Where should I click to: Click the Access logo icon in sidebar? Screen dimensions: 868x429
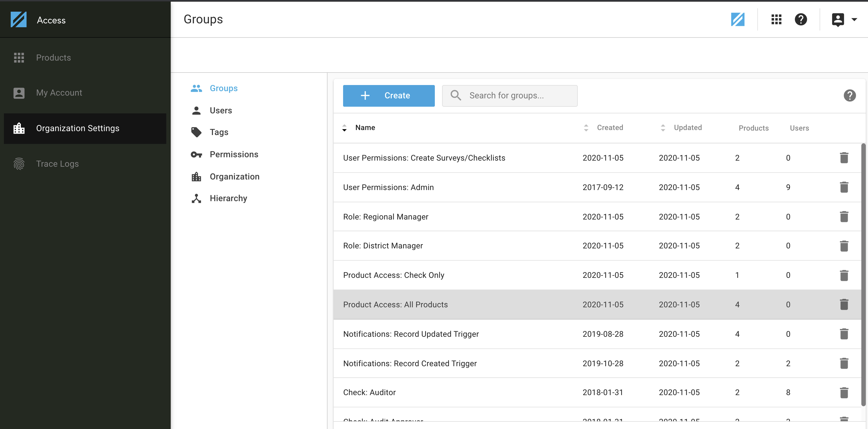point(19,19)
